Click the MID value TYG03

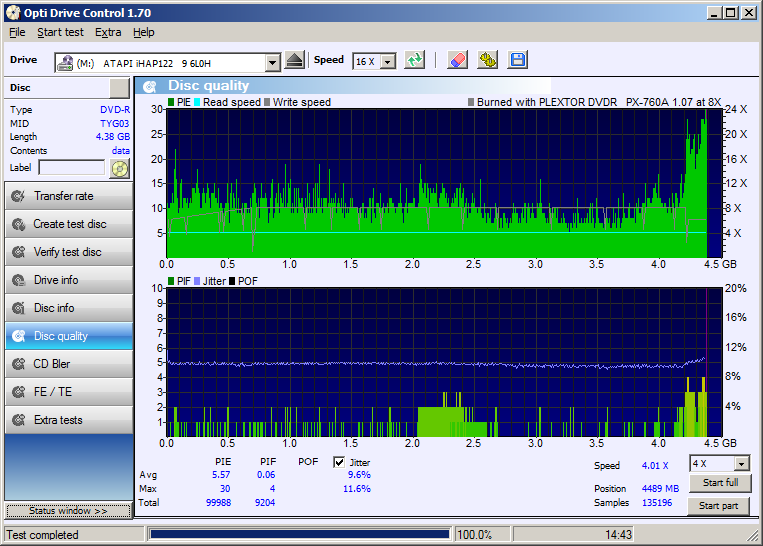[x=115, y=124]
